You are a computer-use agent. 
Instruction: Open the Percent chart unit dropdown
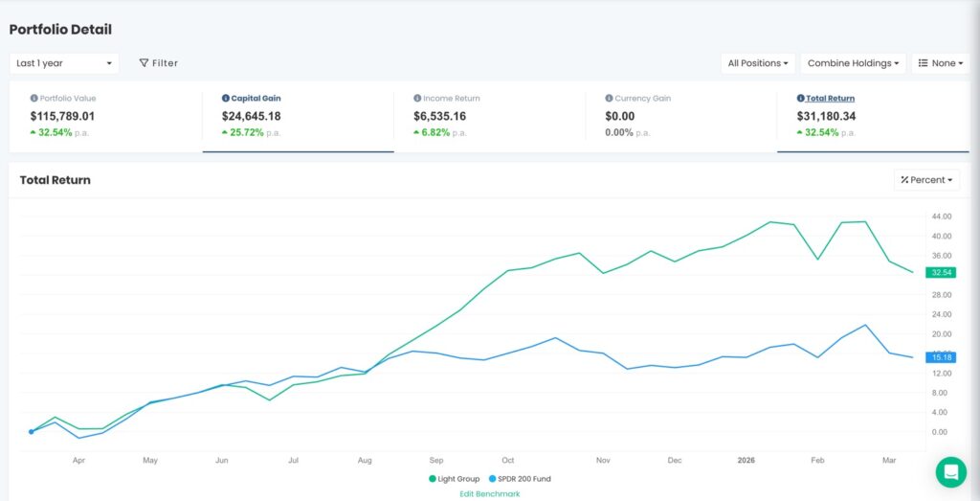coord(925,180)
